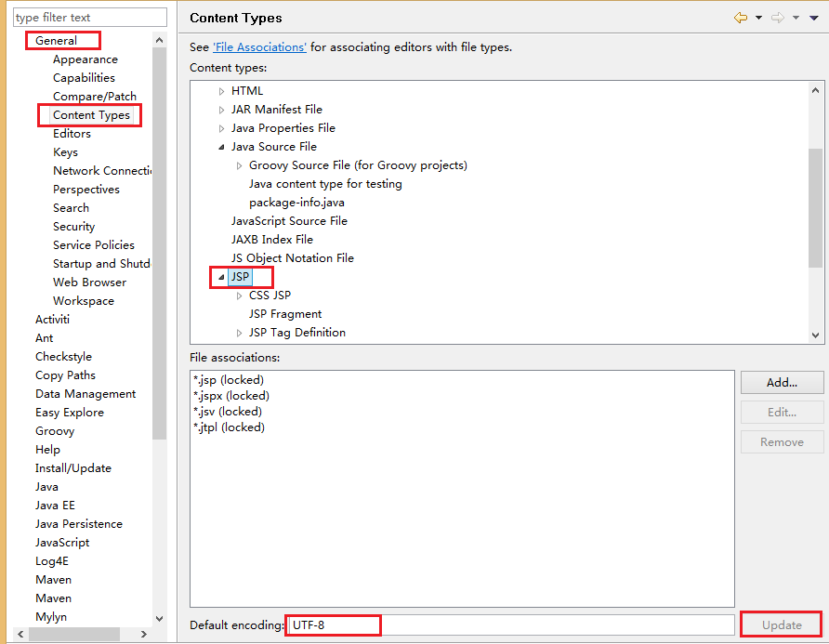This screenshot has width=829, height=644.
Task: Select Checkstyle preferences
Action: pyautogui.click(x=63, y=356)
